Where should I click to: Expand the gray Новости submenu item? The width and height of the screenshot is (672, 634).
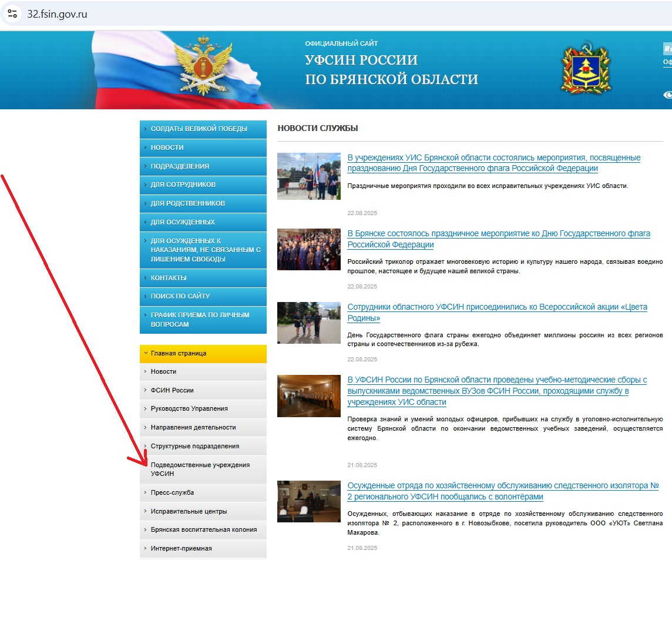203,372
